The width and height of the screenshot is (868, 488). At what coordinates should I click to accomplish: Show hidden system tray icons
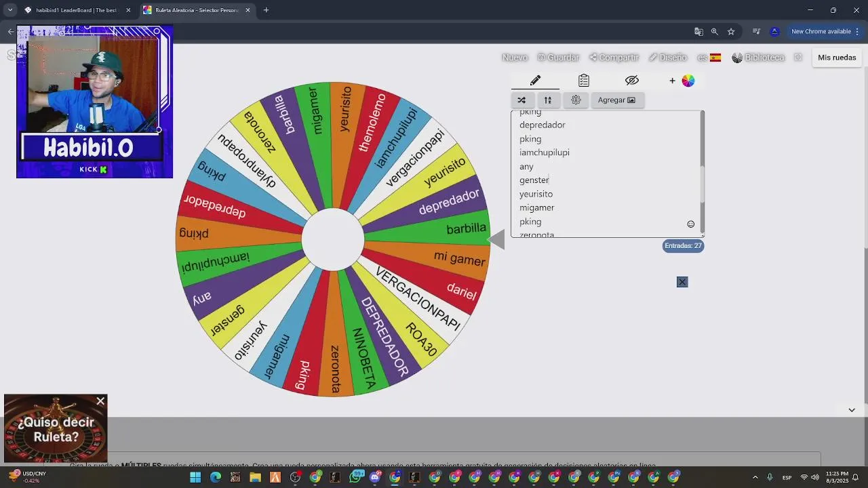(x=755, y=477)
